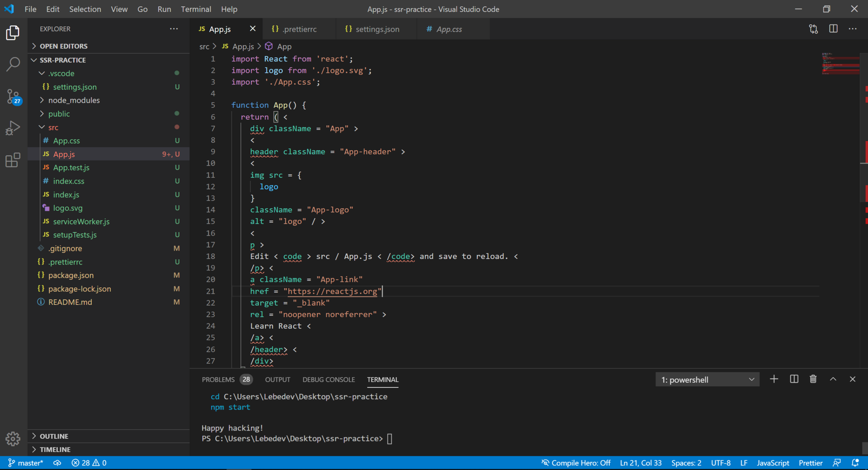
Task: Open the File menu
Action: point(30,9)
